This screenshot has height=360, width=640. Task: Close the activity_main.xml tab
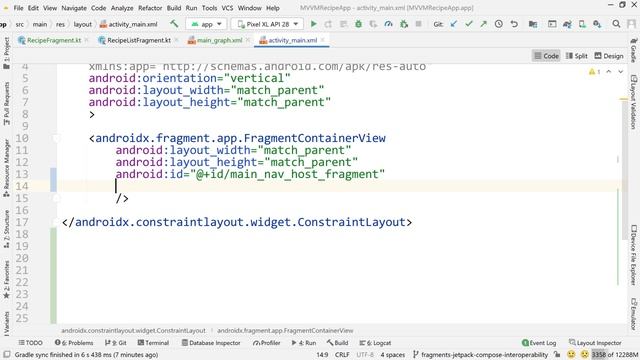322,40
